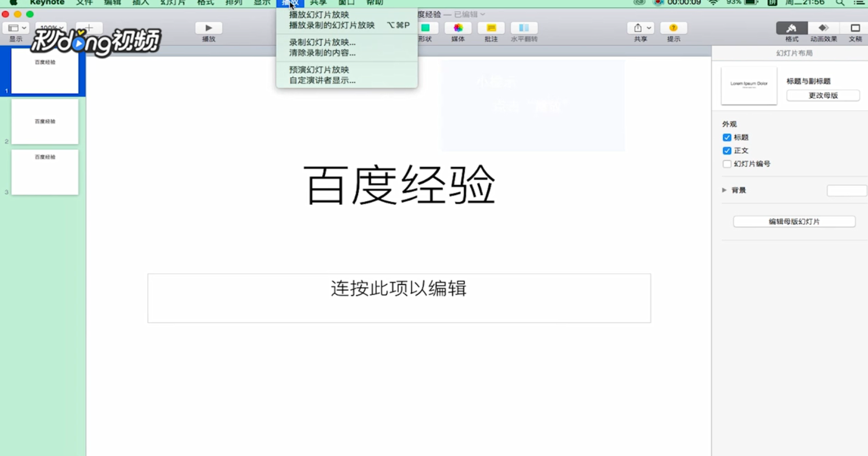Click the Spotlight search icon
The image size is (868, 456).
pos(840,3)
